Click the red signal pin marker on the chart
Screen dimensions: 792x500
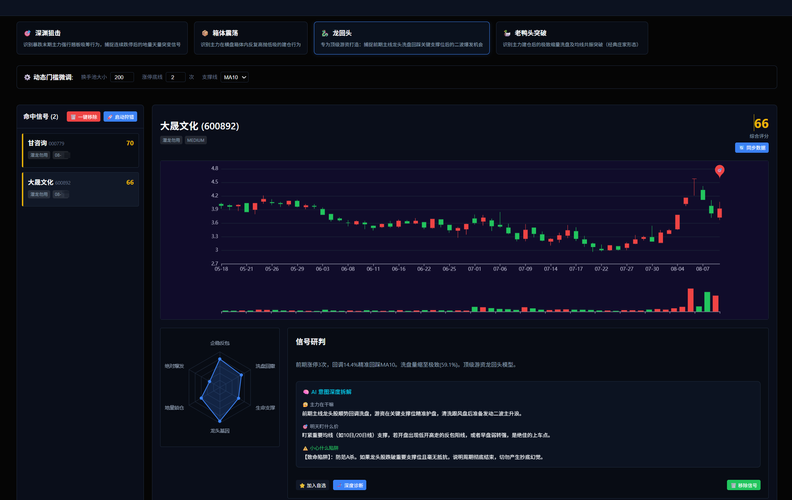point(720,171)
